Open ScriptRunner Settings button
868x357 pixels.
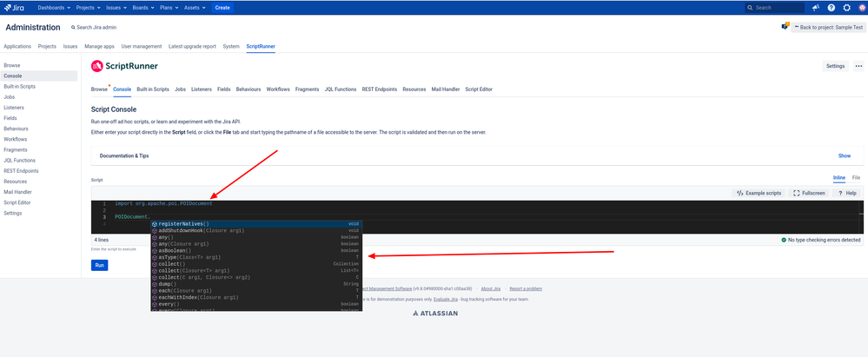pyautogui.click(x=835, y=66)
